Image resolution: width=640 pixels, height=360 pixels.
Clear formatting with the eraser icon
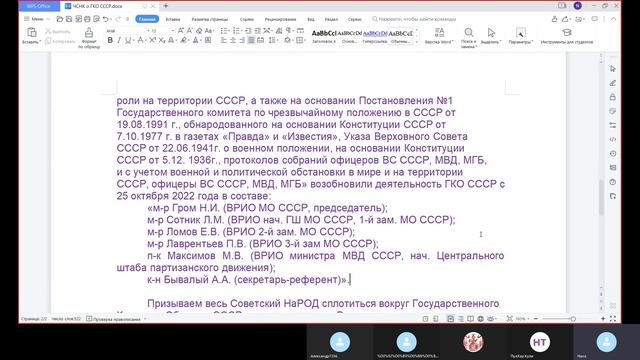click(x=199, y=31)
